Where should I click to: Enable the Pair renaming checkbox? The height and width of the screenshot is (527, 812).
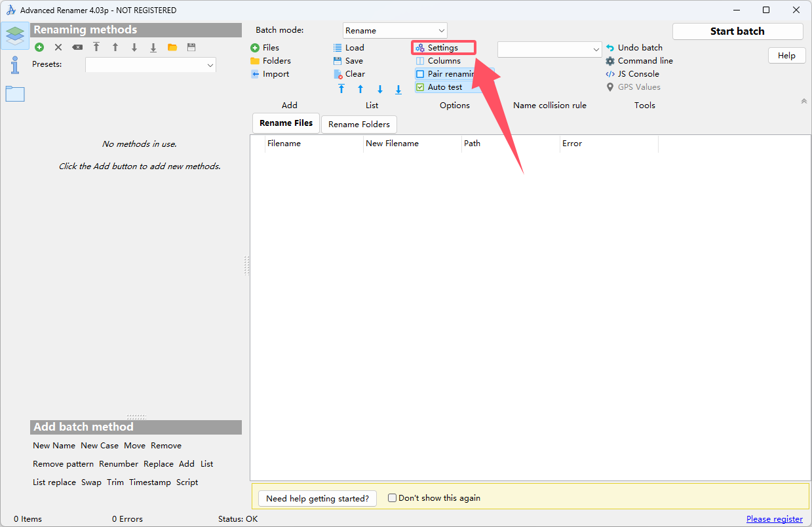point(421,74)
